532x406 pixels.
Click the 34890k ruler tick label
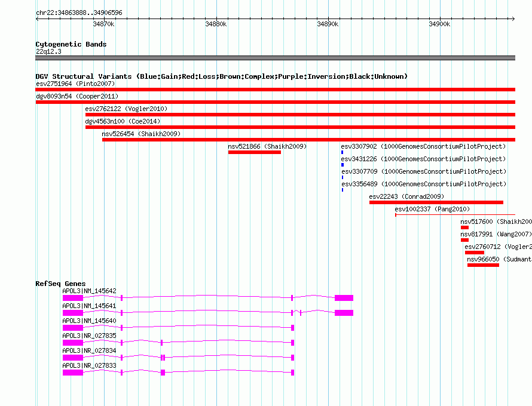pyautogui.click(x=328, y=24)
